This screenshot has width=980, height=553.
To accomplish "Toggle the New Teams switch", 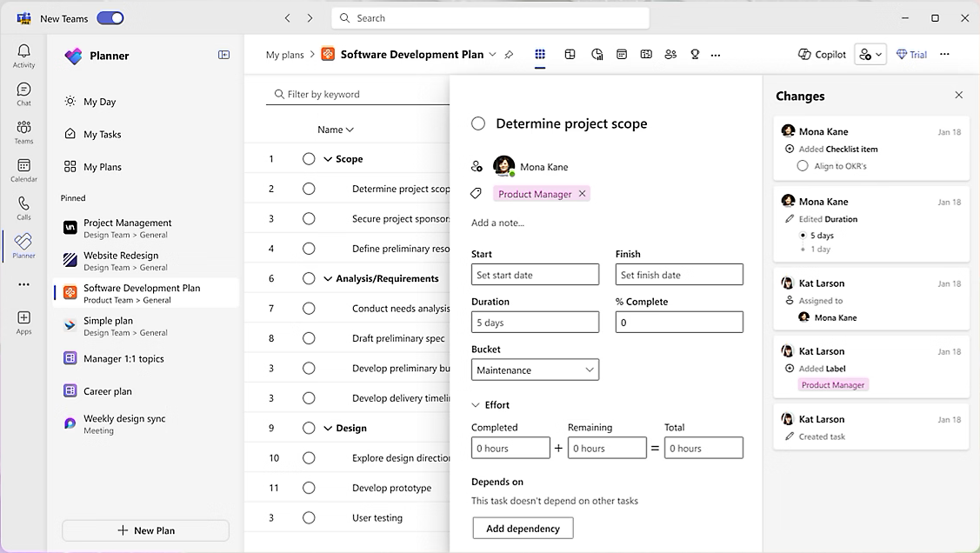I will (110, 18).
